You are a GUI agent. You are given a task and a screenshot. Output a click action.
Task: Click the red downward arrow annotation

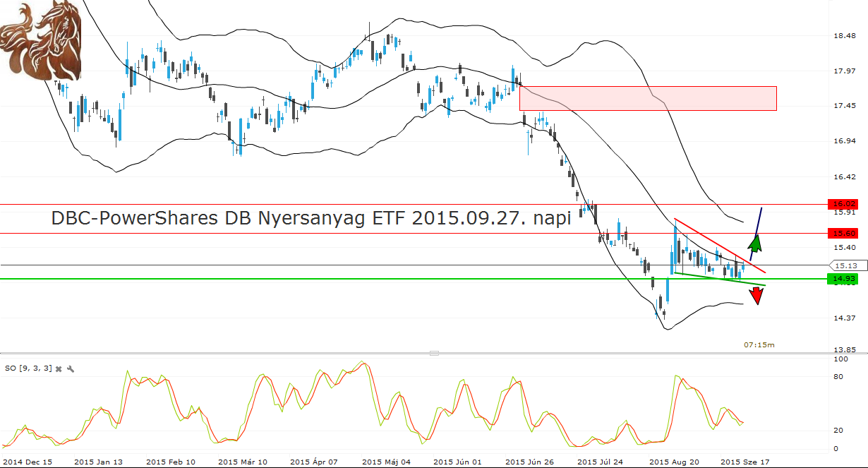(757, 296)
